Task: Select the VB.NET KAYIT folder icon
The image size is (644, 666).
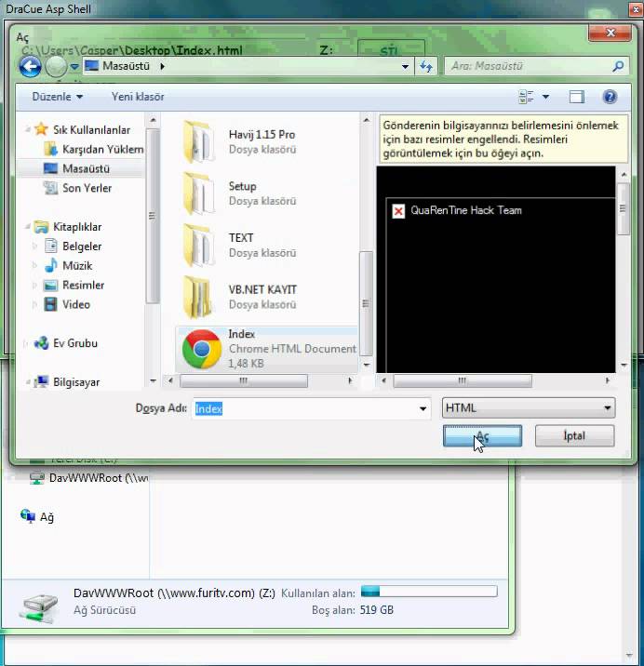Action: click(198, 298)
